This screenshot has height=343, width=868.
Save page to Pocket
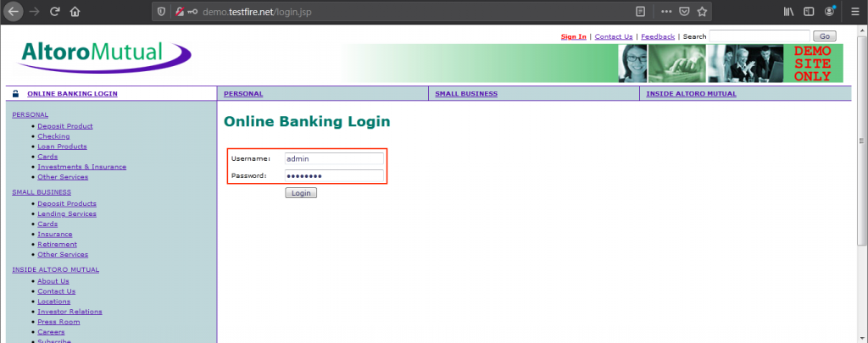684,12
